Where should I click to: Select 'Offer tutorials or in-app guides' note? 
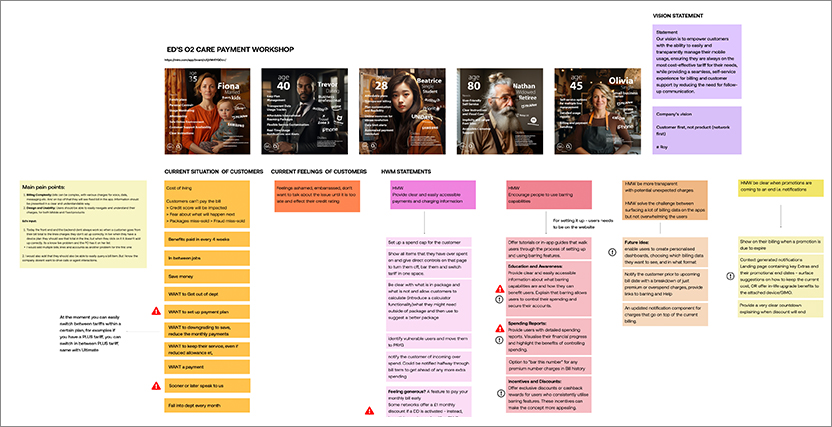(x=549, y=248)
